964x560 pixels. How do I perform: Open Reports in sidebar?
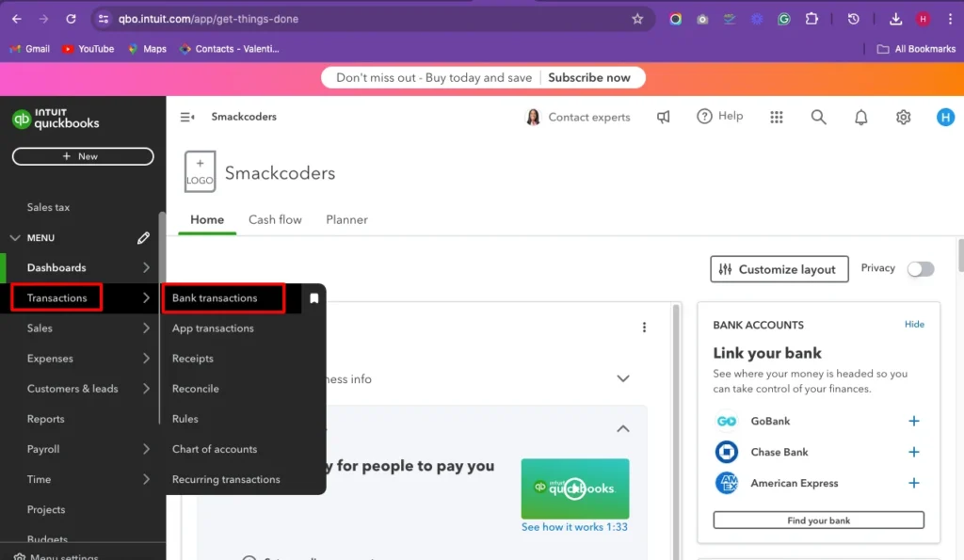click(45, 419)
